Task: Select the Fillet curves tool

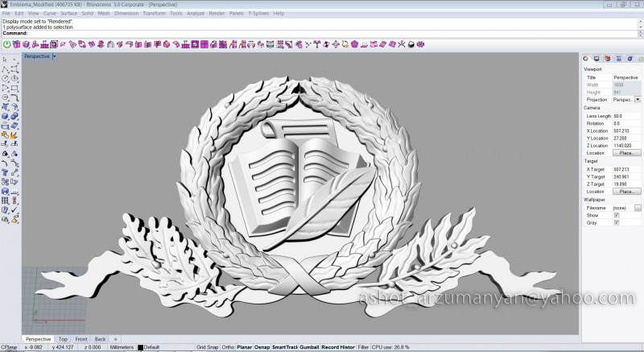Action: [14, 97]
